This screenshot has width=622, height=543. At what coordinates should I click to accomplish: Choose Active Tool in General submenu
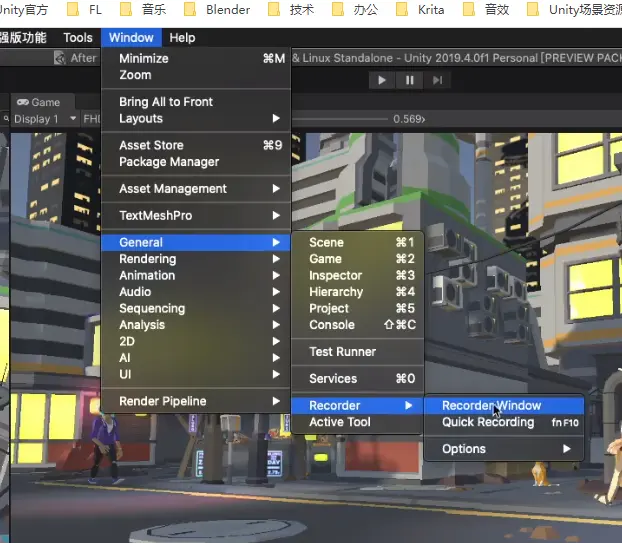click(x=357, y=422)
